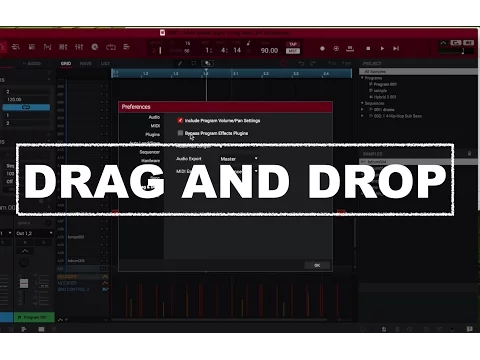The width and height of the screenshot is (480, 360).
Task: Select All Samples in Project panel
Action: coord(418,71)
